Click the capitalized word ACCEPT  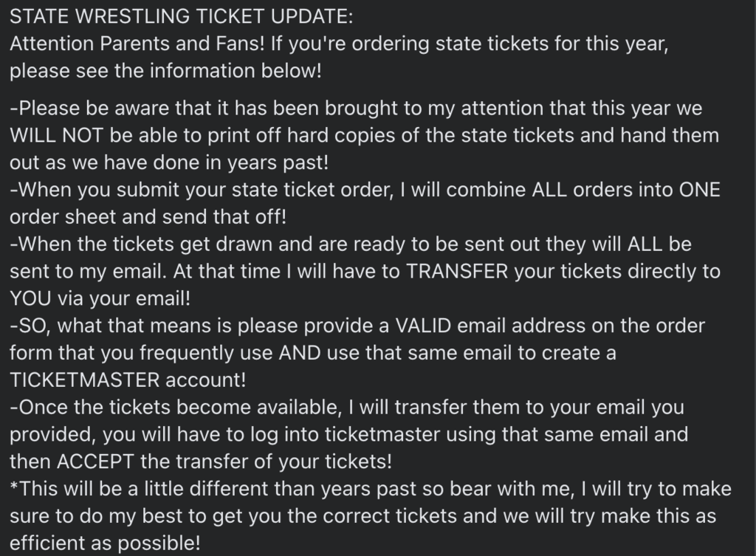point(95,462)
